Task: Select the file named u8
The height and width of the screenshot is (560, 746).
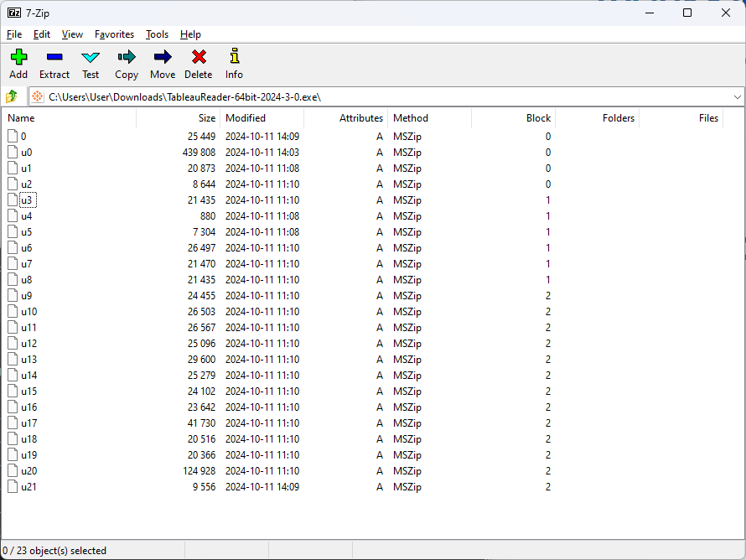Action: (27, 280)
